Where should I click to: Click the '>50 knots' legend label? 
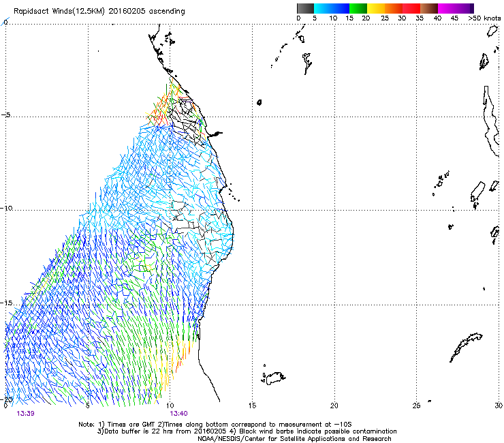tap(484, 18)
